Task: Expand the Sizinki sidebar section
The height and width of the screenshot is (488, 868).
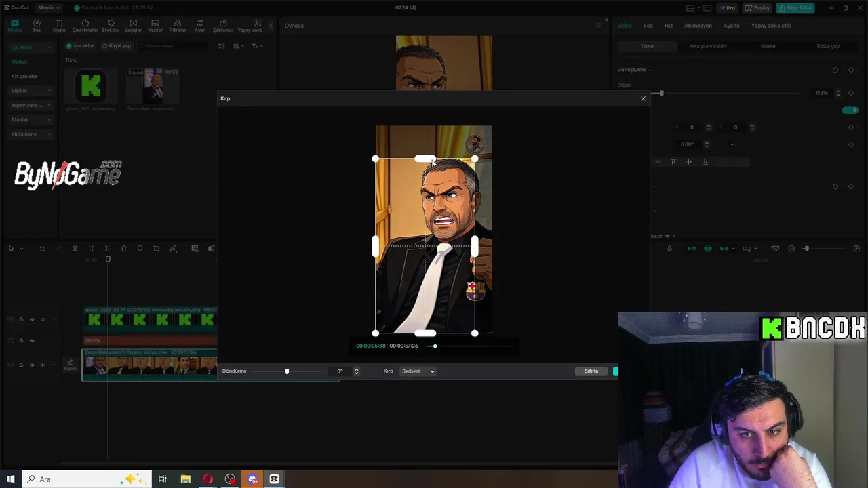Action: tap(31, 90)
